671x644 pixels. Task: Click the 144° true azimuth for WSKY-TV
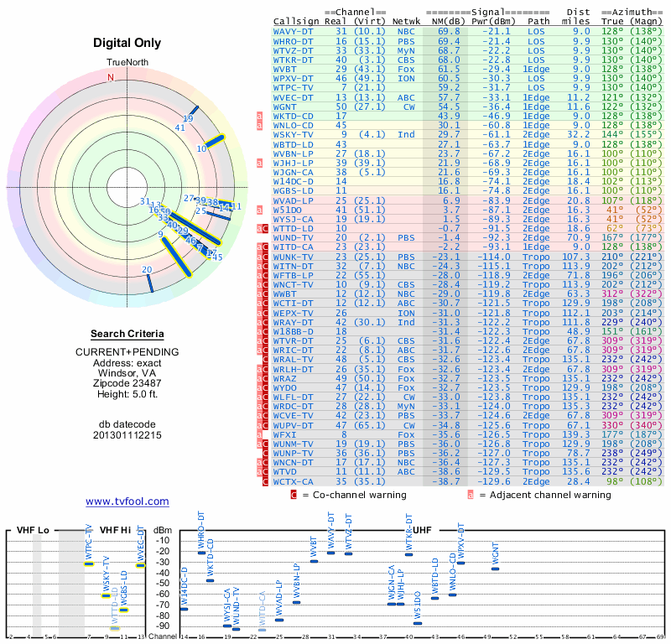coord(612,135)
